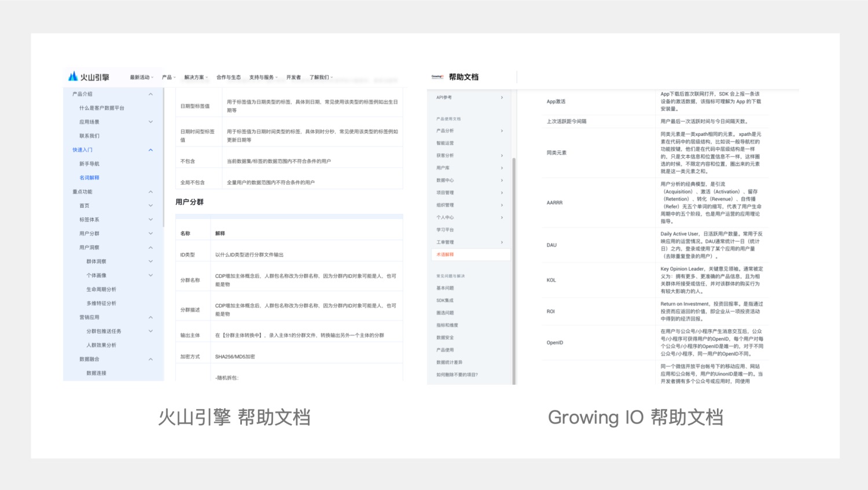The height and width of the screenshot is (490, 868).
Task: Open 生命周期分析 sidebar item
Action: point(101,289)
